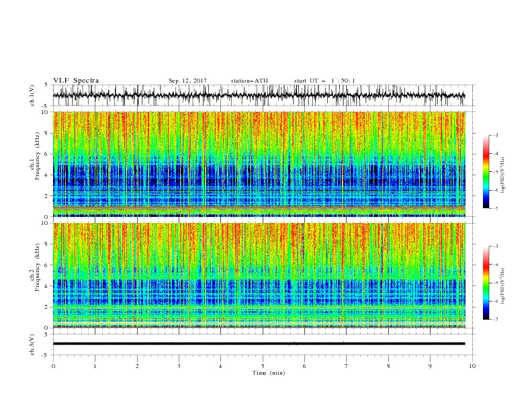This screenshot has width=532, height=411.
Task: Click time axis tick label "2"
Action: (x=137, y=366)
